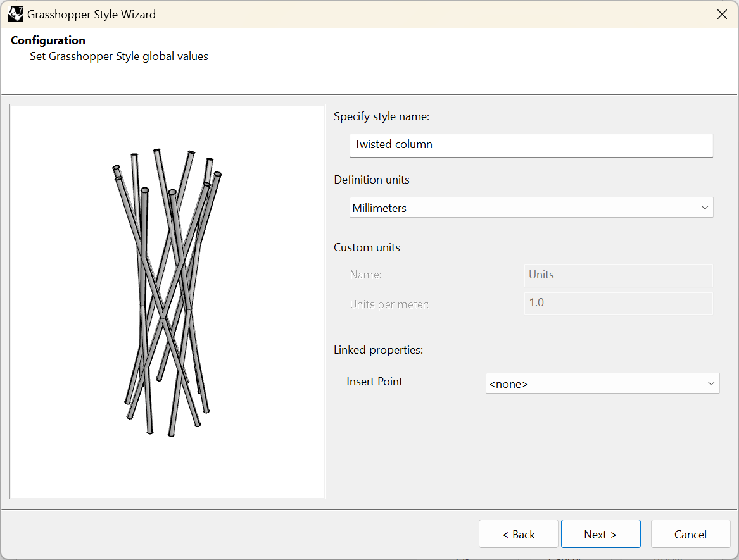
Task: Click the custom units Name field
Action: (618, 275)
